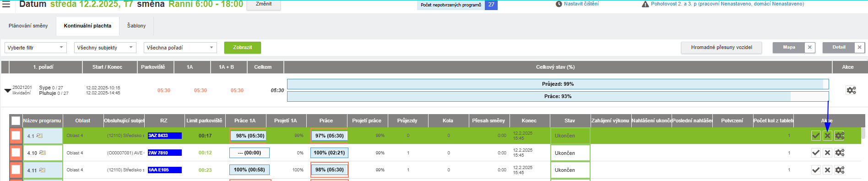Click the 98% (05:30) Práce 1A cell of 4.1
The image size is (868, 181).
click(250, 136)
